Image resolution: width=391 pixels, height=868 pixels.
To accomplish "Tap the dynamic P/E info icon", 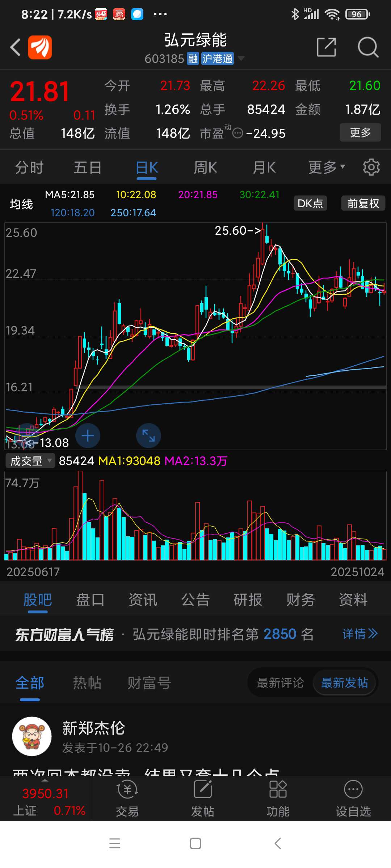I will pos(237,133).
